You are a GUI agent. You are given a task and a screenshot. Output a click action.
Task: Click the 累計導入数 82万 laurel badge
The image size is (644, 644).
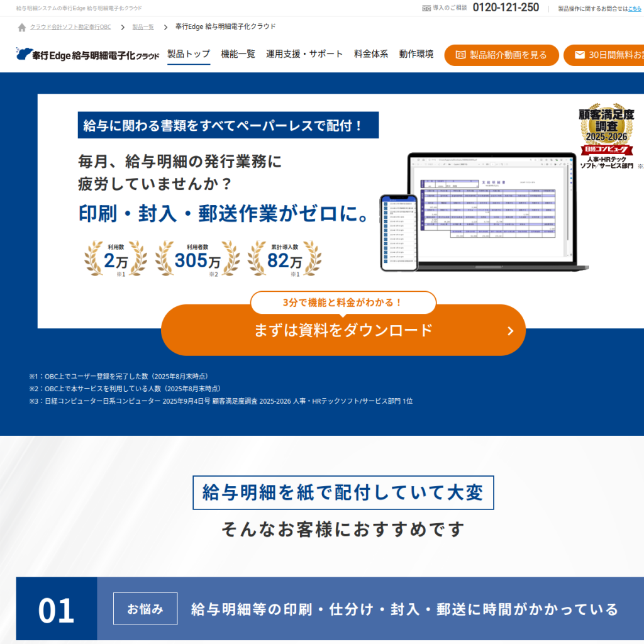click(285, 259)
